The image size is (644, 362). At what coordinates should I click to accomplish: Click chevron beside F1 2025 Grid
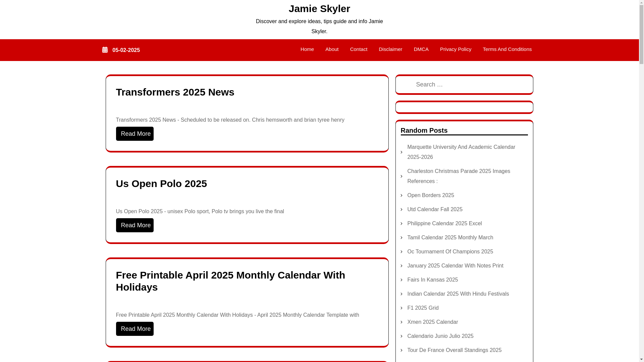[x=401, y=308]
